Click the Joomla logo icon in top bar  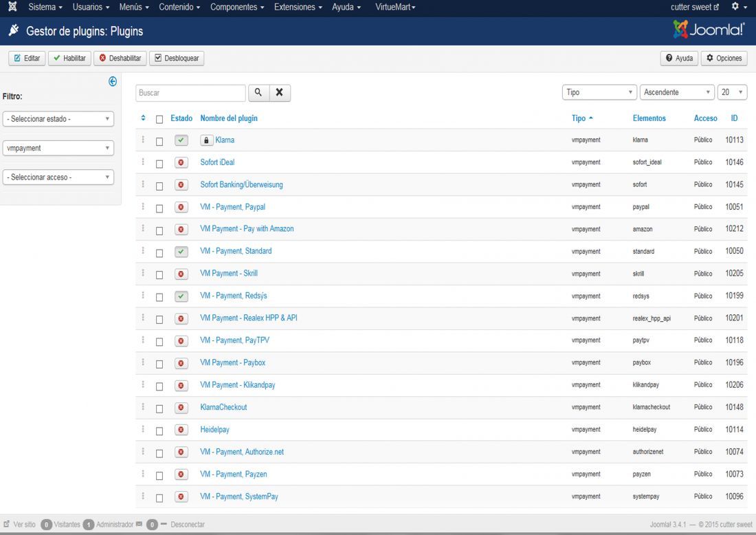click(12, 7)
